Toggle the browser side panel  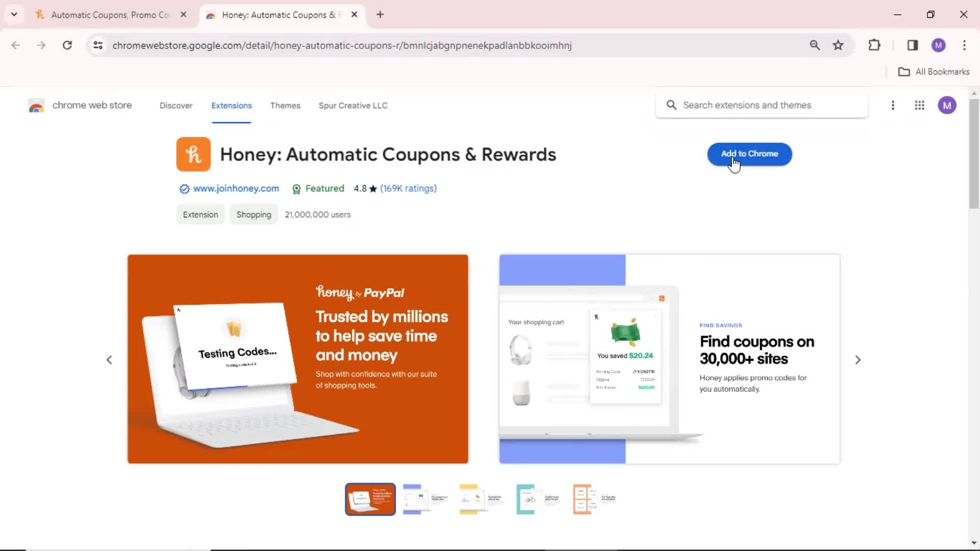tap(913, 45)
